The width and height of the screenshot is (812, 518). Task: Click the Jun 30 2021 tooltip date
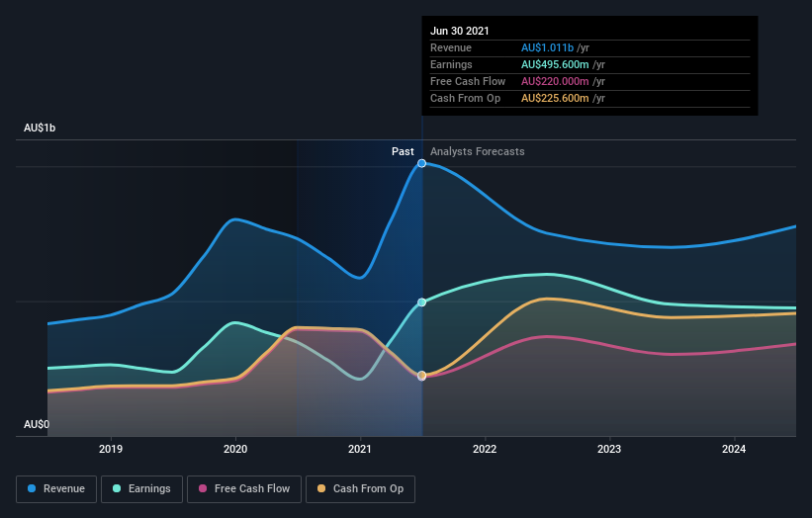459,31
